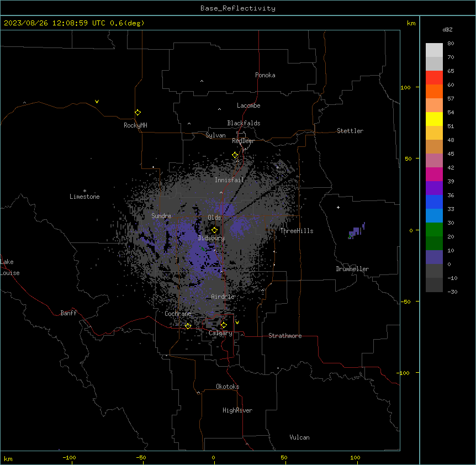This screenshot has height=465, width=476.
Task: Select the orange 57-60 dBZ legend swatch
Action: pos(434,91)
